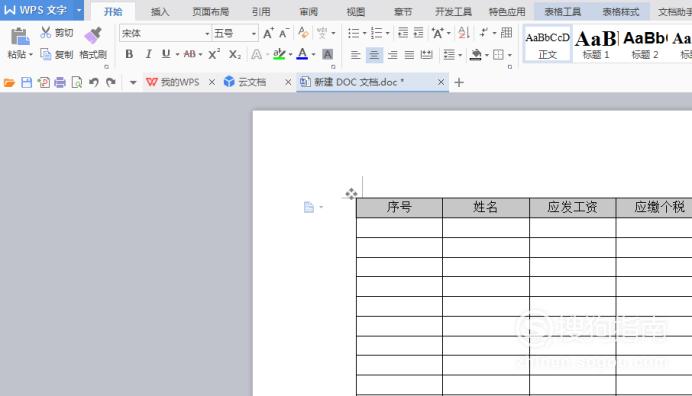
Task: Apply the 标题 1 style
Action: [596, 44]
